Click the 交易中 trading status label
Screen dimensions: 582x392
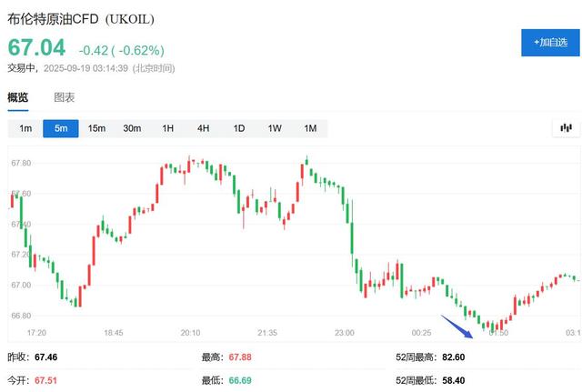point(22,68)
